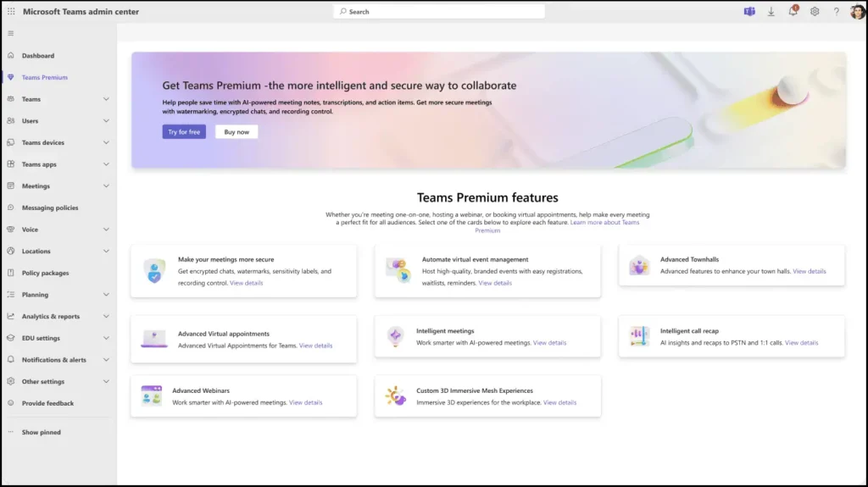This screenshot has height=487, width=868.
Task: Expand the Notifications & alerts chevron
Action: click(106, 360)
